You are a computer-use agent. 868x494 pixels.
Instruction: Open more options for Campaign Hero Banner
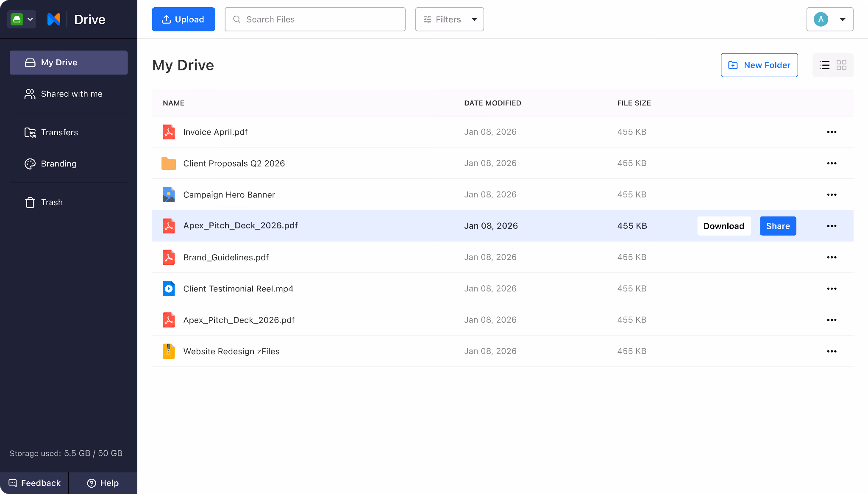click(832, 195)
